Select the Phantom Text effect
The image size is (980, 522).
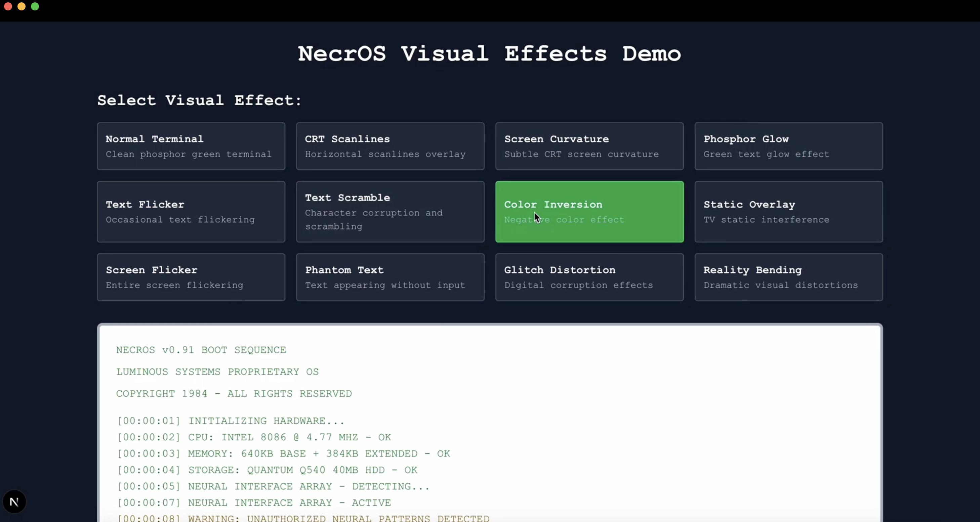390,277
